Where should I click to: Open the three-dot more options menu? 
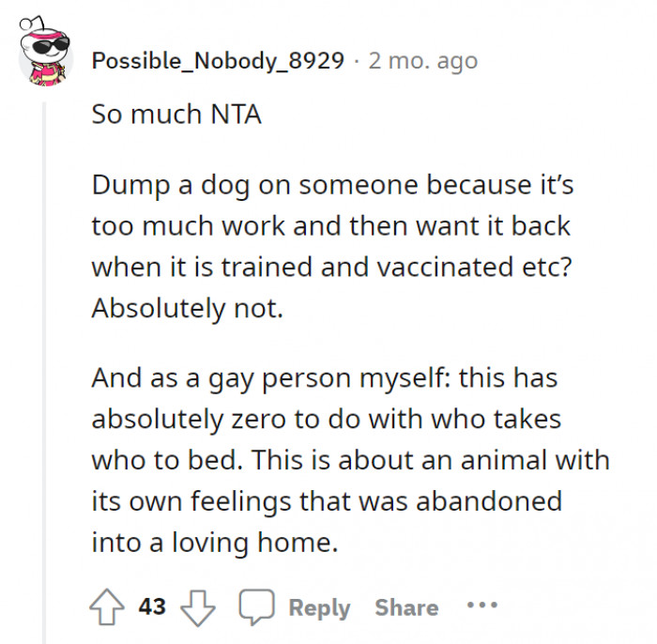click(482, 606)
